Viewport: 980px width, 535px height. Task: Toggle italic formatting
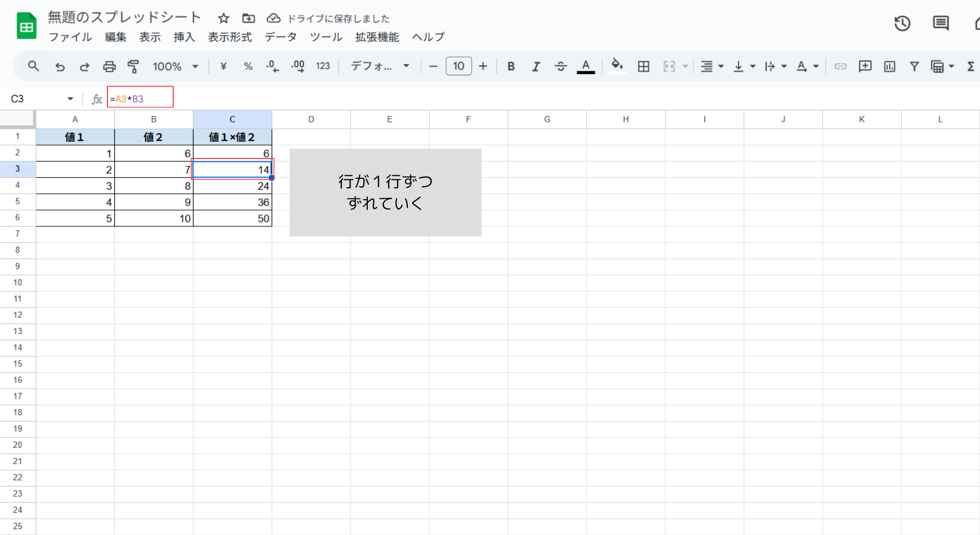click(x=536, y=66)
